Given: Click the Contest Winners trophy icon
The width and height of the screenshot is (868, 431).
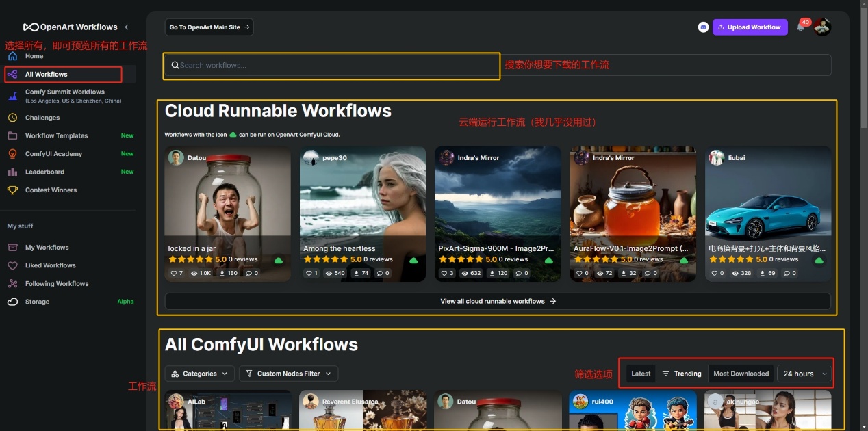Looking at the screenshot, I should 12,190.
